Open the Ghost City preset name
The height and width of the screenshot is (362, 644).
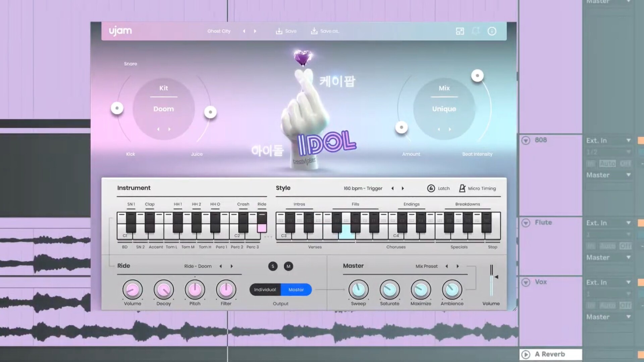click(219, 31)
